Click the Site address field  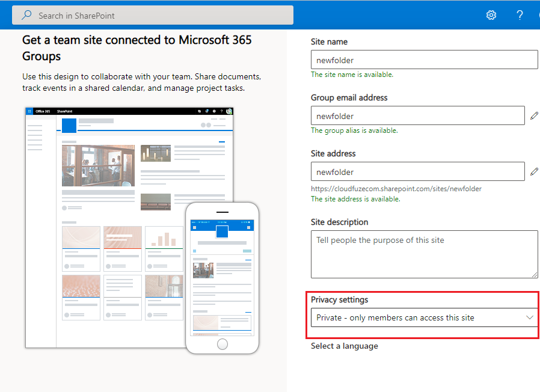(x=418, y=171)
